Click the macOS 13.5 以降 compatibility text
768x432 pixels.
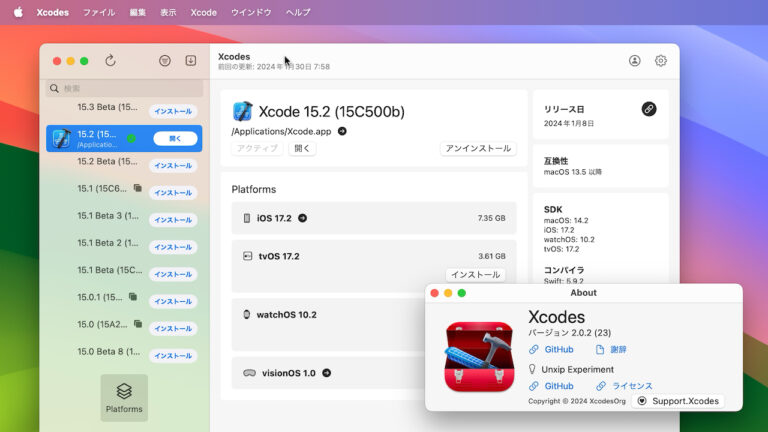573,172
